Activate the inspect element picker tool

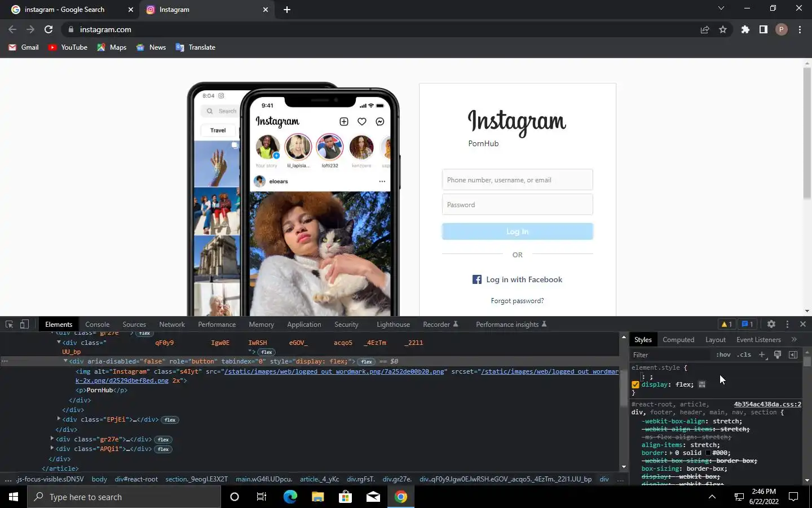9,324
